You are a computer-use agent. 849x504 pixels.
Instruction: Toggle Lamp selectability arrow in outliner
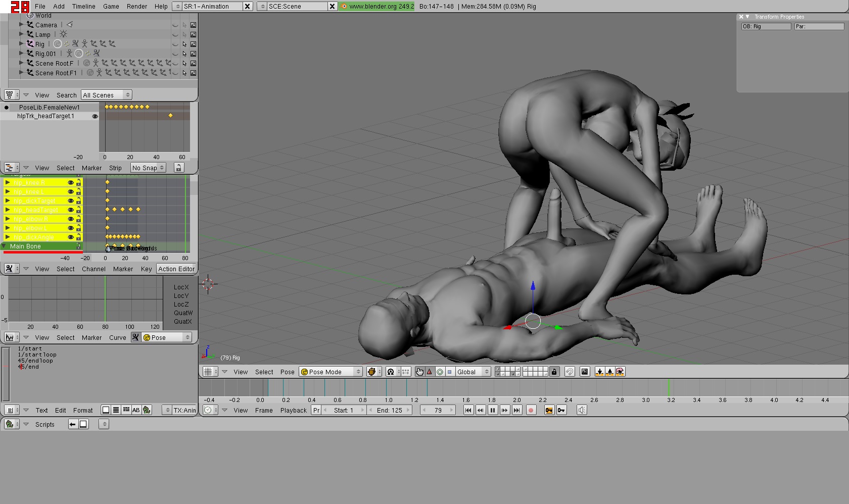click(184, 34)
